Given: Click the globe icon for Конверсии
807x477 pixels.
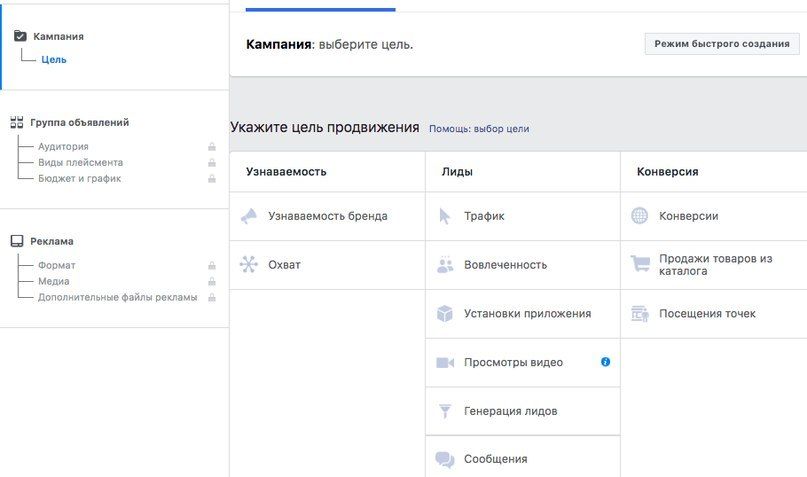Looking at the screenshot, I should coord(640,216).
